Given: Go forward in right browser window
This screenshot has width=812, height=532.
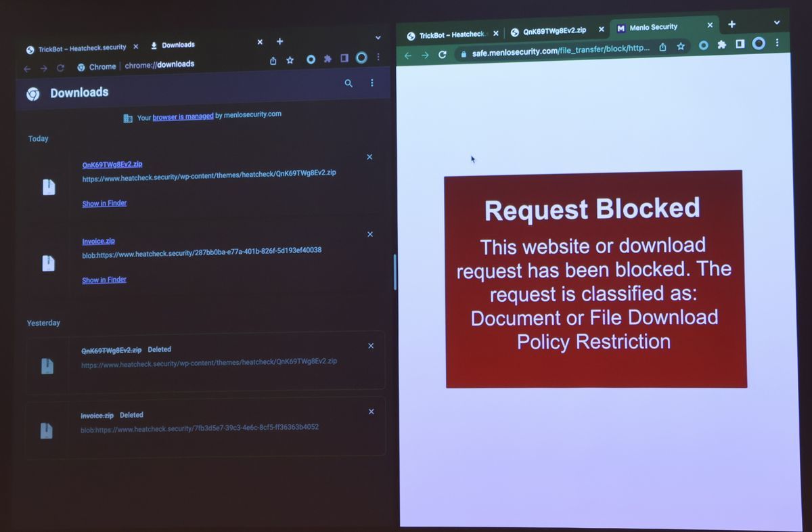Looking at the screenshot, I should [x=425, y=56].
